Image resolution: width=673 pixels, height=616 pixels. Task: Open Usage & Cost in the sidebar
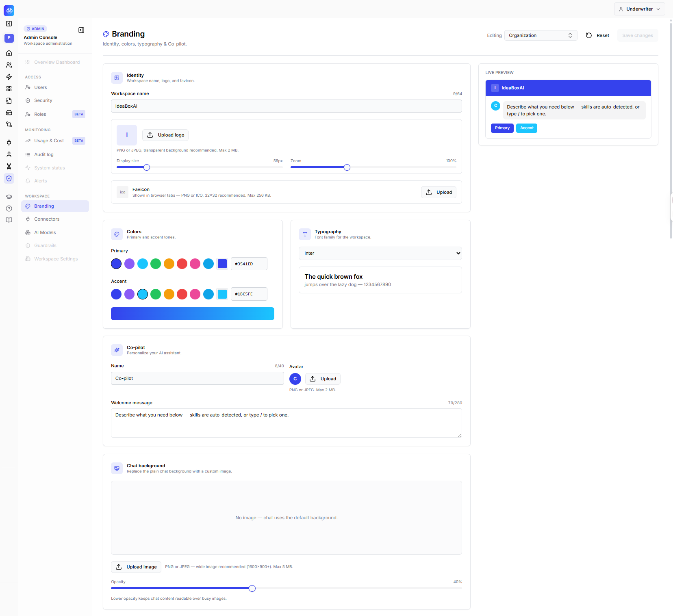(x=55, y=141)
